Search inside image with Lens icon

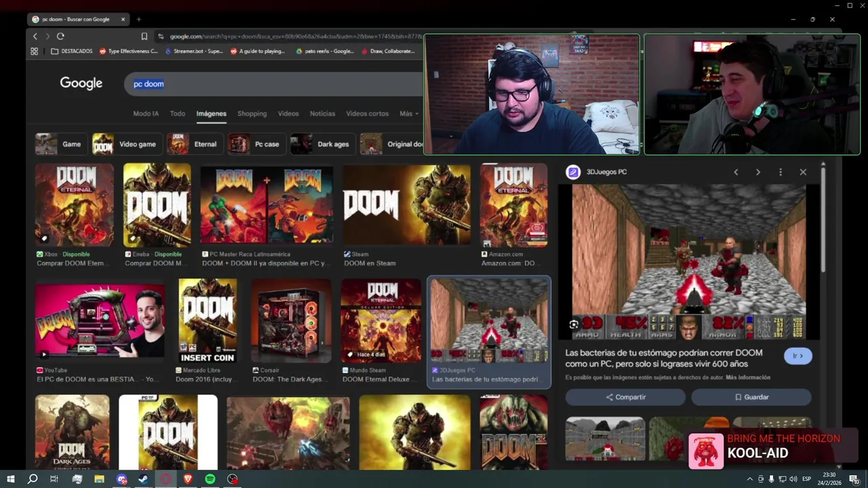point(574,325)
